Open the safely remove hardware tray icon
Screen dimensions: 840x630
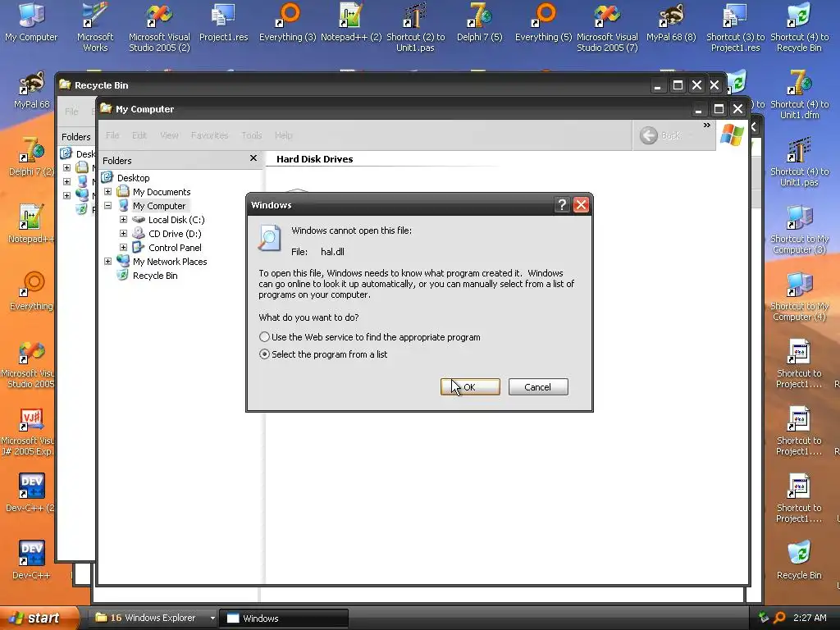tap(764, 617)
